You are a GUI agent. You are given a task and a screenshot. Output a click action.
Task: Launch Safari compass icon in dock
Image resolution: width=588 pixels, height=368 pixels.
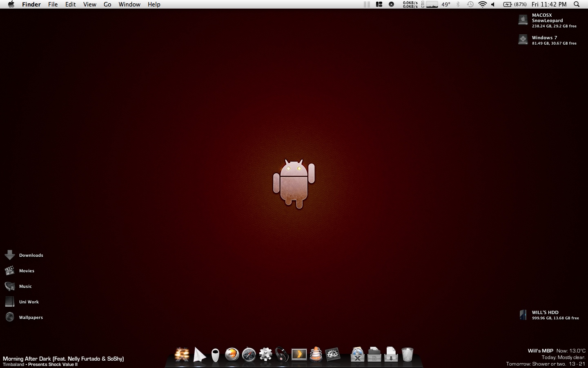[249, 355]
